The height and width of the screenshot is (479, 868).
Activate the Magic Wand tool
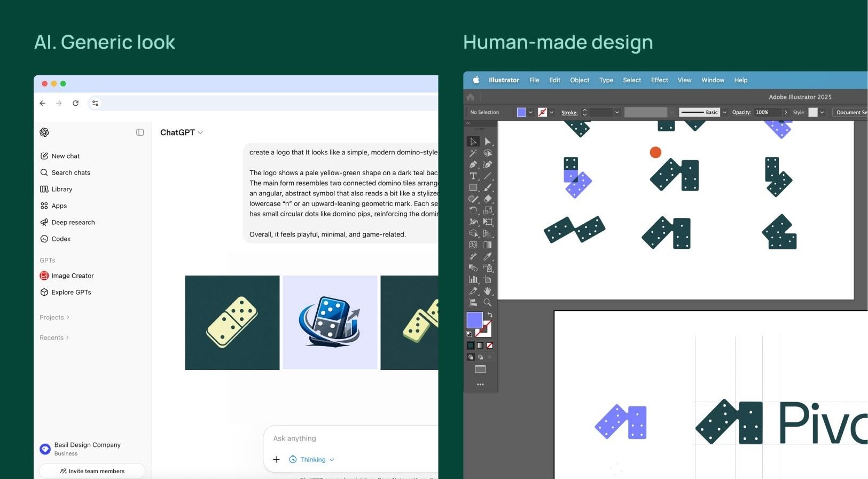[x=473, y=153]
